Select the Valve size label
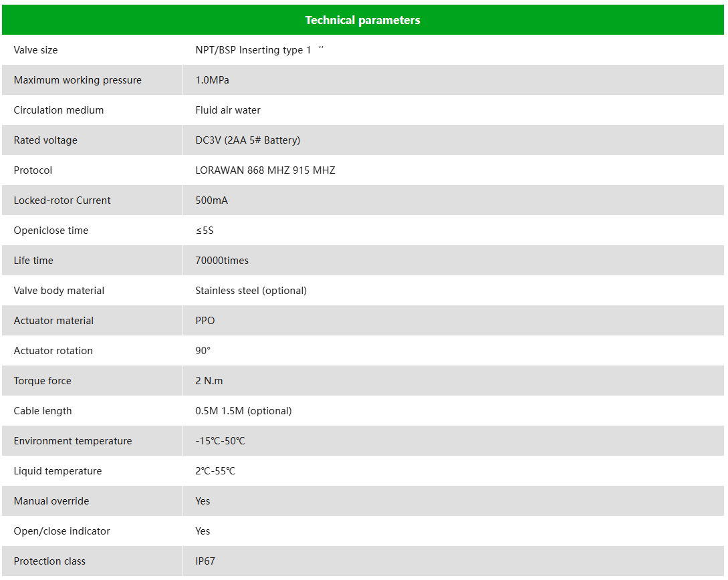Screen dimensions: 728x580 [35, 50]
